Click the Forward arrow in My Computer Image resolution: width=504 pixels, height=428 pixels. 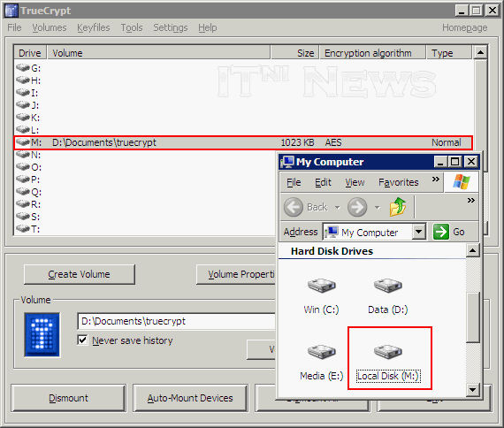(x=357, y=207)
